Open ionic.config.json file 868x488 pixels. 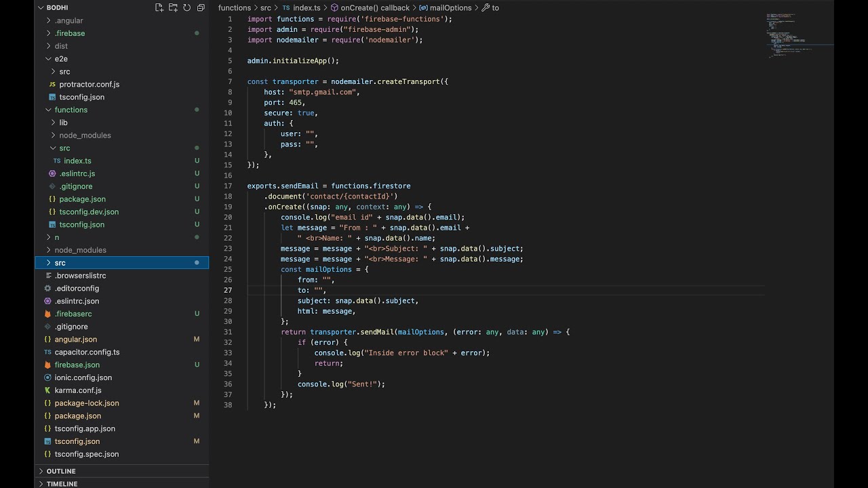click(83, 378)
